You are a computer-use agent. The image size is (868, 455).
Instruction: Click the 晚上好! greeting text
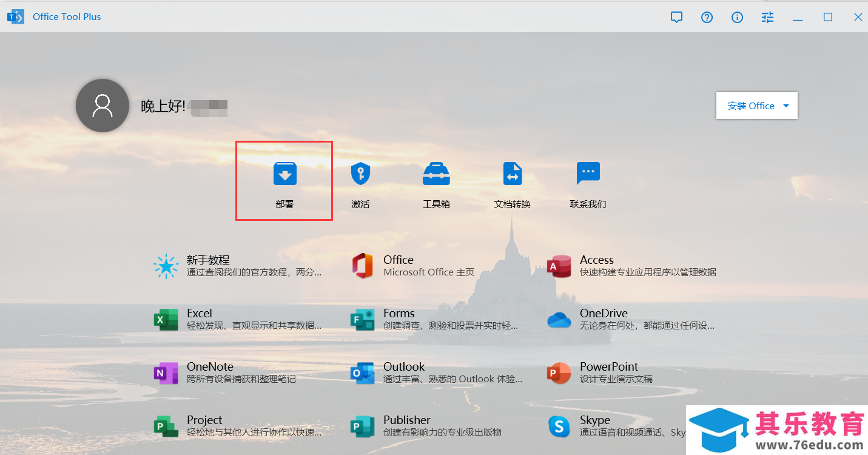click(x=163, y=106)
